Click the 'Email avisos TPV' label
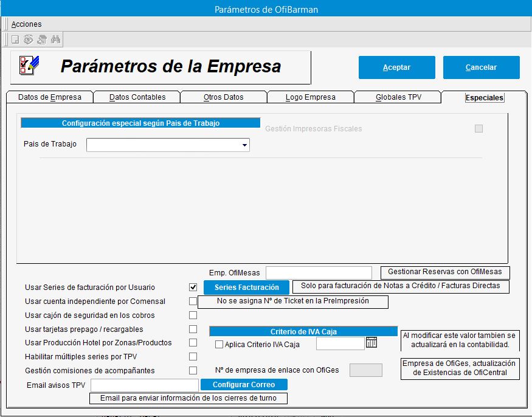This screenshot has width=532, height=417. click(x=56, y=385)
